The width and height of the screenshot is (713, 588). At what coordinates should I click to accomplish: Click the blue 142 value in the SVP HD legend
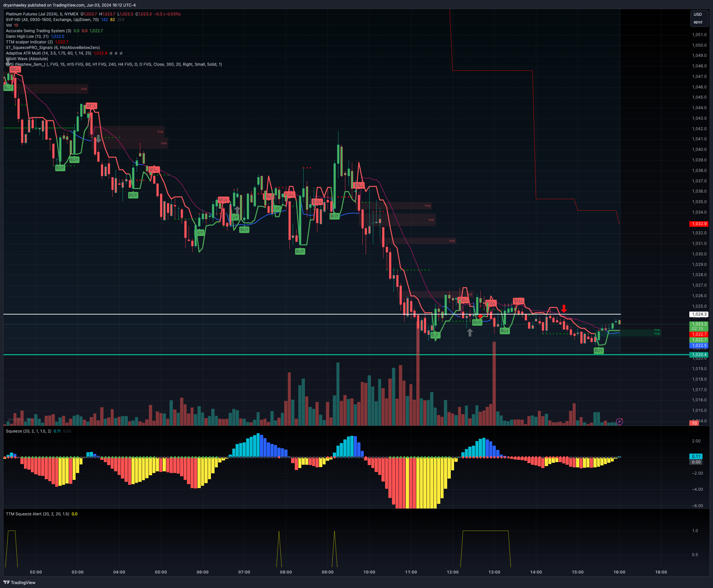[x=104, y=20]
